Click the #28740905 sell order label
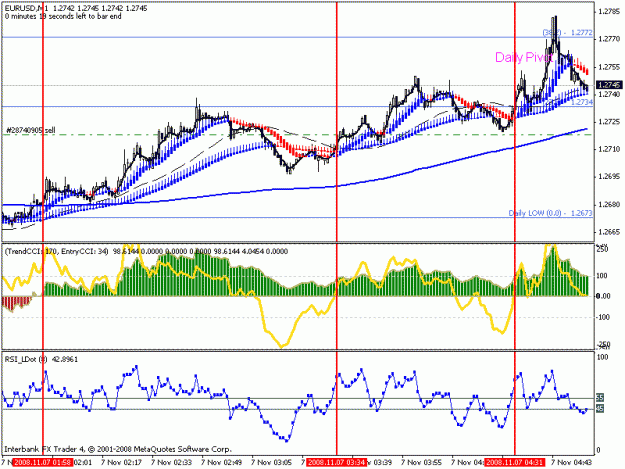The image size is (625, 469). click(x=31, y=130)
